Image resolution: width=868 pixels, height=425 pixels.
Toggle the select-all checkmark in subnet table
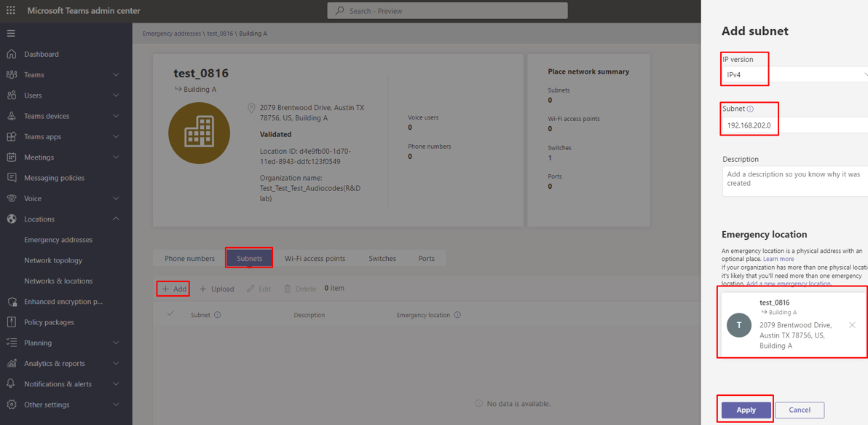pyautogui.click(x=170, y=314)
